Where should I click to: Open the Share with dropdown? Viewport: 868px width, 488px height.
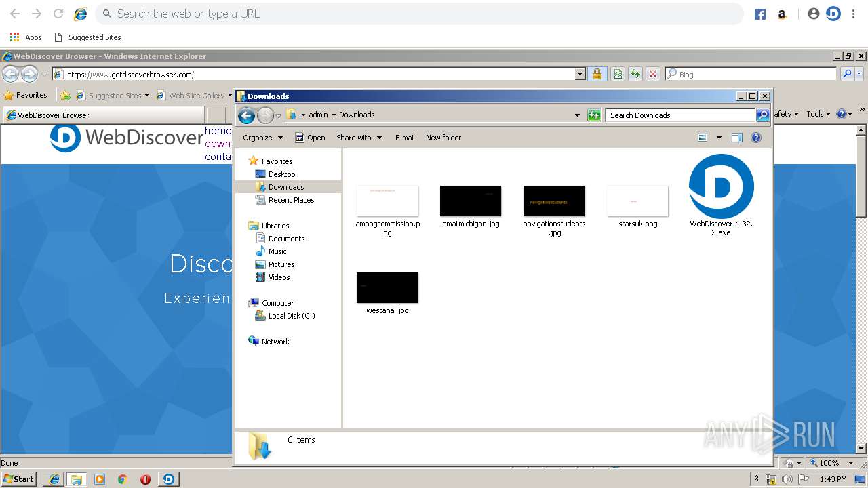pos(359,138)
